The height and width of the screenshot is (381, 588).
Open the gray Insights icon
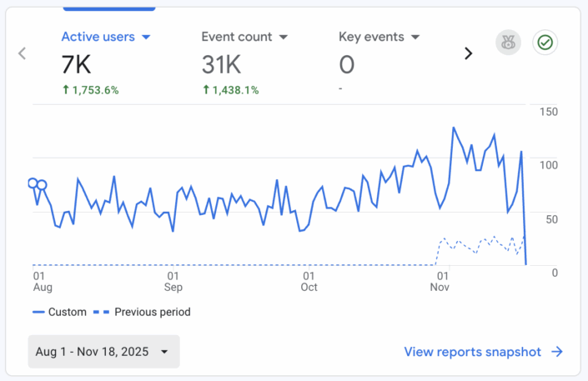point(507,42)
